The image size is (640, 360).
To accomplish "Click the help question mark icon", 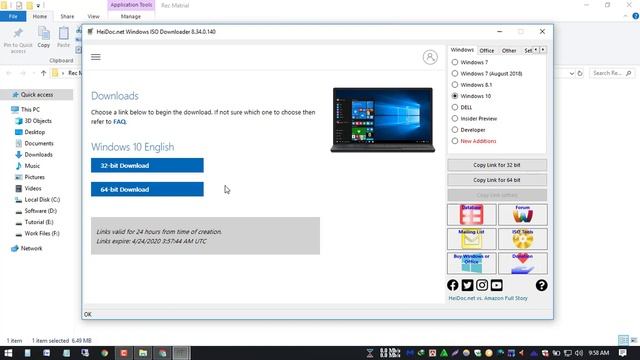I will pos(541,285).
